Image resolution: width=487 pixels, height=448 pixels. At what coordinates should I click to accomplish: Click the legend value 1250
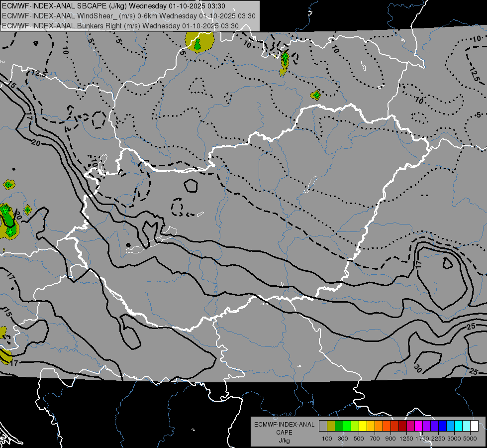coord(406,439)
